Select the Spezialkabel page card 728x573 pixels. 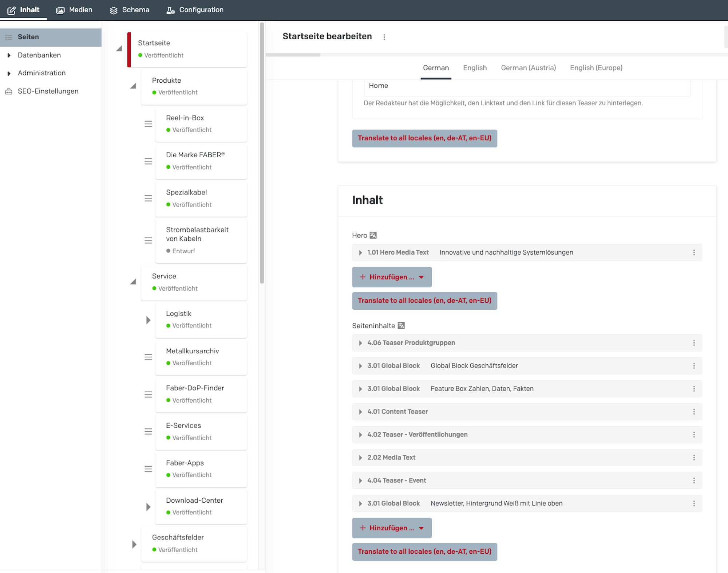(201, 199)
